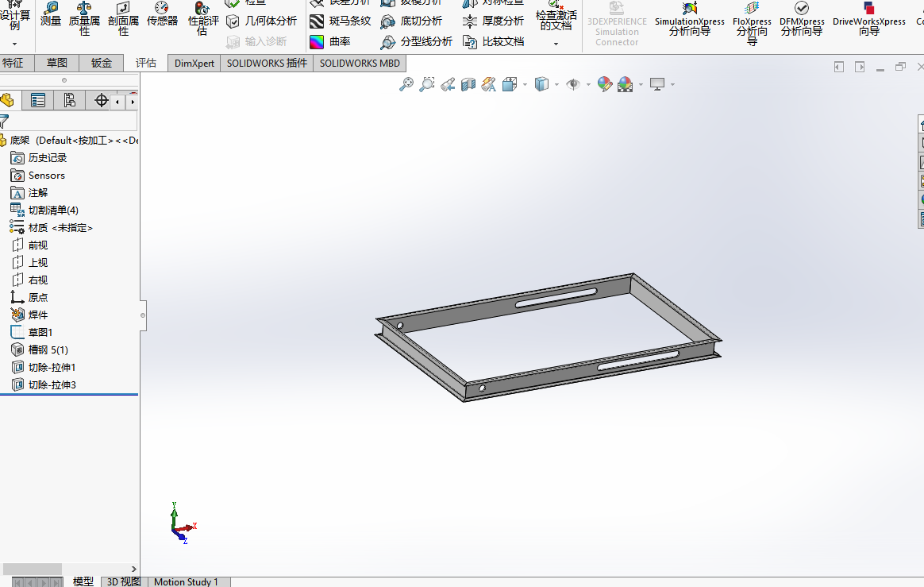Click the Previous View icon
The height and width of the screenshot is (587, 924).
(x=448, y=84)
